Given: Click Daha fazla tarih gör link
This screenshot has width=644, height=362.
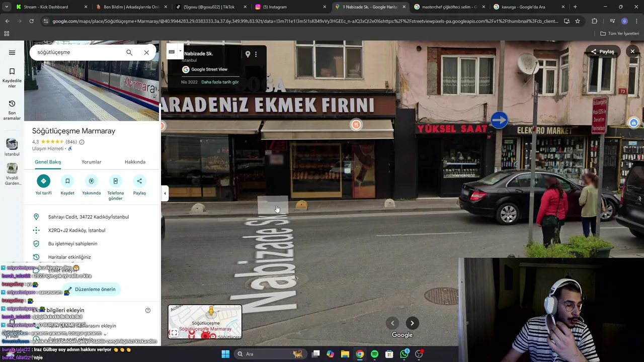Looking at the screenshot, I should (x=220, y=82).
